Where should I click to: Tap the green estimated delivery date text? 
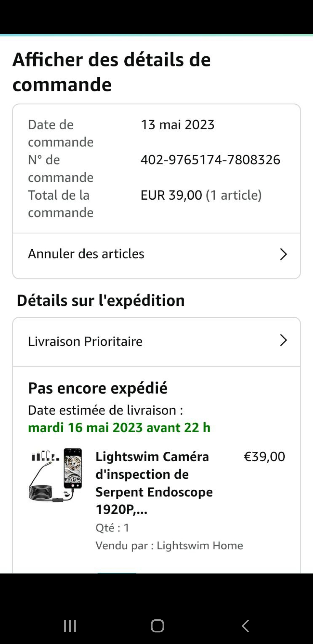point(119,428)
